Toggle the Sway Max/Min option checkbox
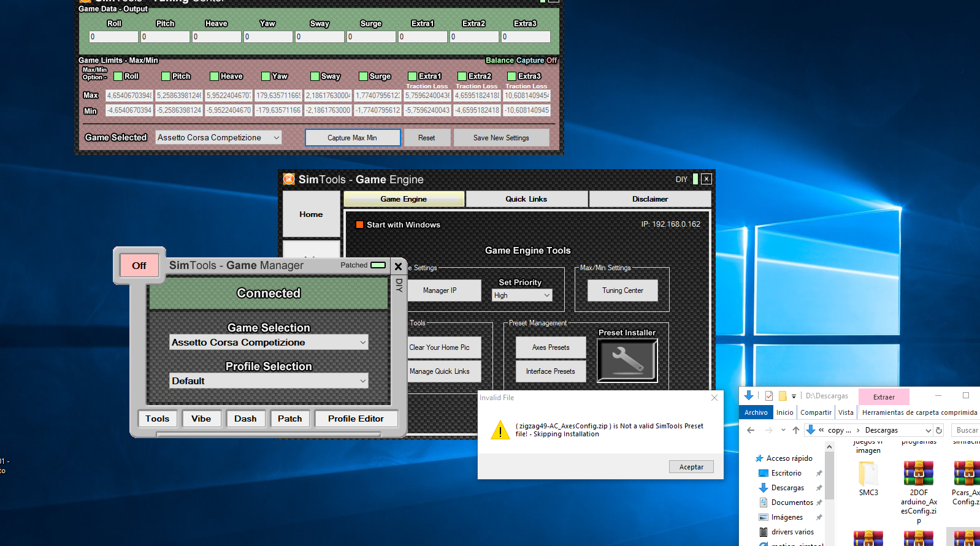 pos(315,76)
